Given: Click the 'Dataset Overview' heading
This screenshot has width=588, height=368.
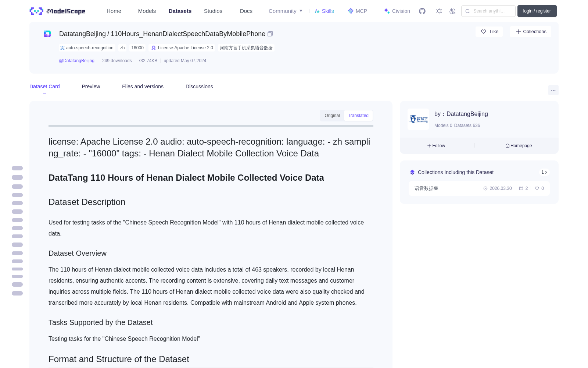Looking at the screenshot, I should click(x=78, y=253).
